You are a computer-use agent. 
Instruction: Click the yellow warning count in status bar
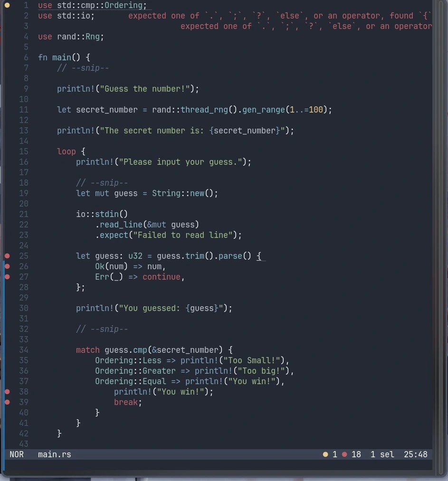(x=330, y=454)
